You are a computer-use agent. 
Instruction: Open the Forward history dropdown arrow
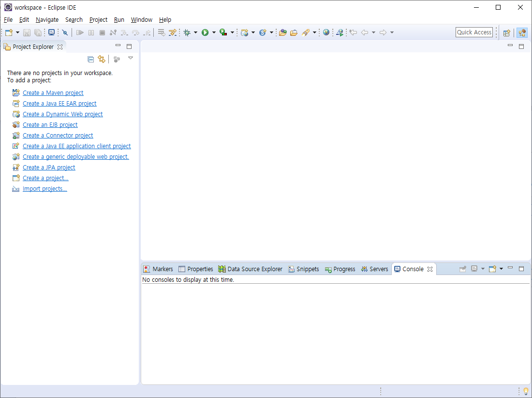pyautogui.click(x=392, y=32)
